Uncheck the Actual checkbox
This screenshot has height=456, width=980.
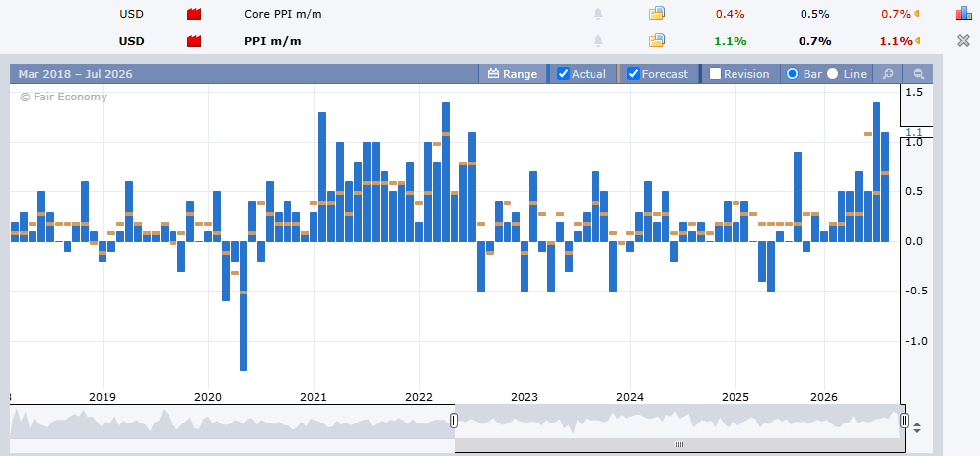tap(563, 74)
